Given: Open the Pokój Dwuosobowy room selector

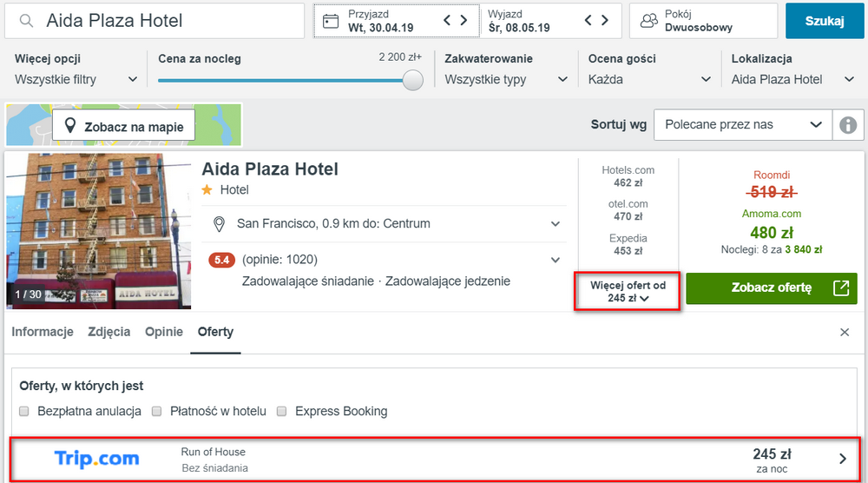Looking at the screenshot, I should tap(703, 21).
